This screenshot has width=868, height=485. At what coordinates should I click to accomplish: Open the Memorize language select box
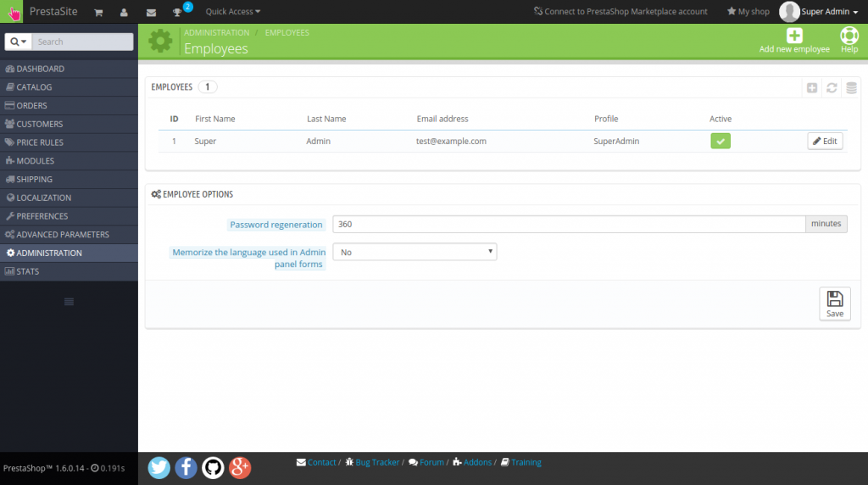tap(415, 252)
